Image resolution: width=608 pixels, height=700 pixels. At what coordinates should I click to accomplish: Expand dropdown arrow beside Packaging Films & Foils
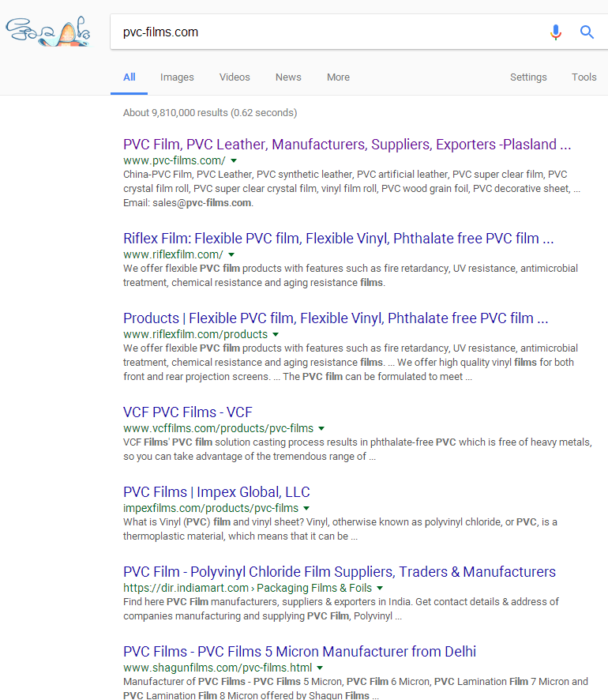tap(380, 589)
